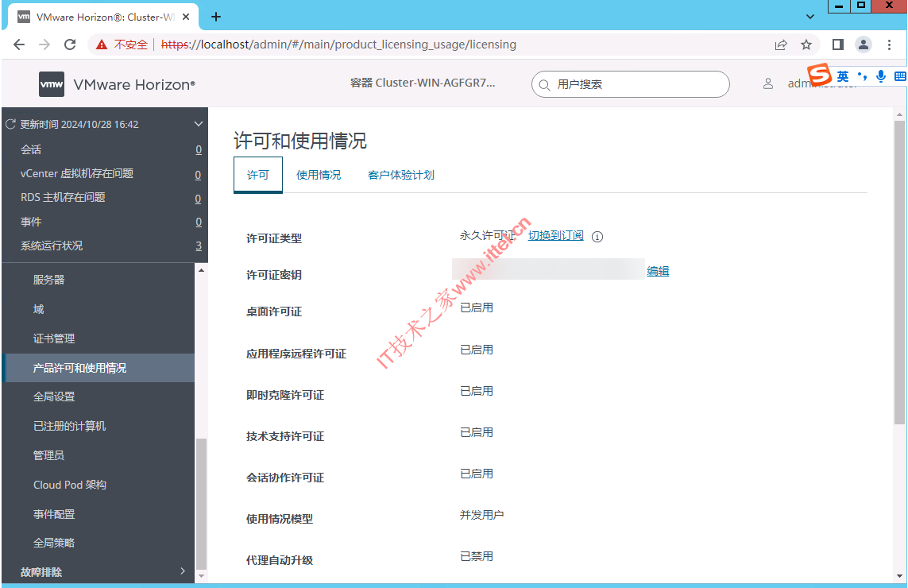Open 全局策略 in the sidebar
The height and width of the screenshot is (588, 908).
tap(54, 543)
